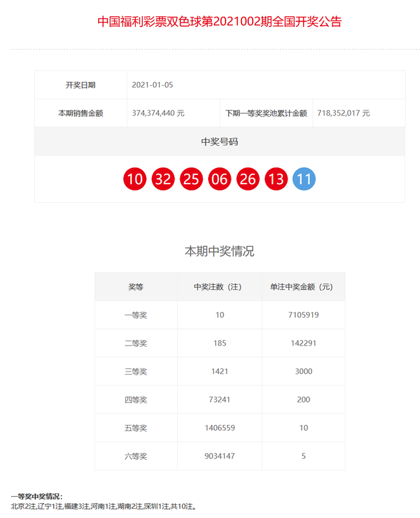Click the jackpot pool amount 718,352,017 元
Screen dimensions: 420x518
point(343,113)
